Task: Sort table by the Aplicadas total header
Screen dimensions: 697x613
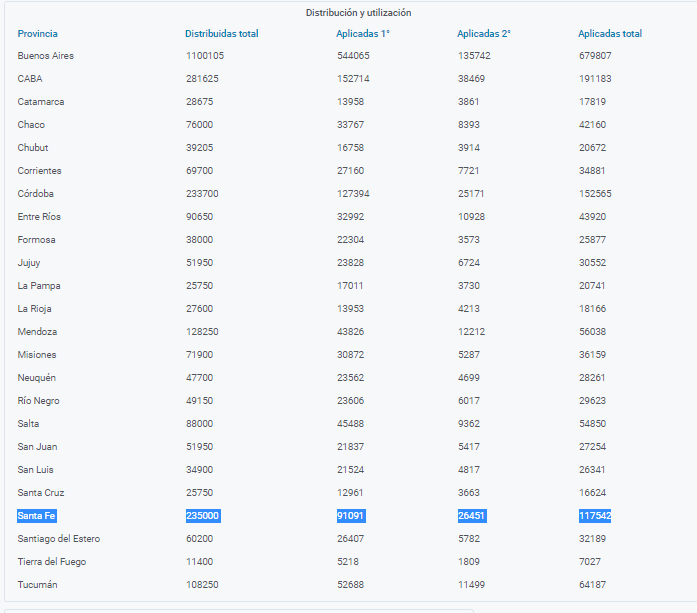Action: pyautogui.click(x=610, y=34)
